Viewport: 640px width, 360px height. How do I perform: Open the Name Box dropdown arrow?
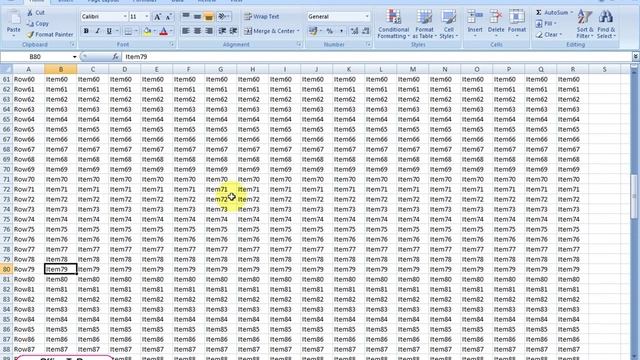(74, 57)
